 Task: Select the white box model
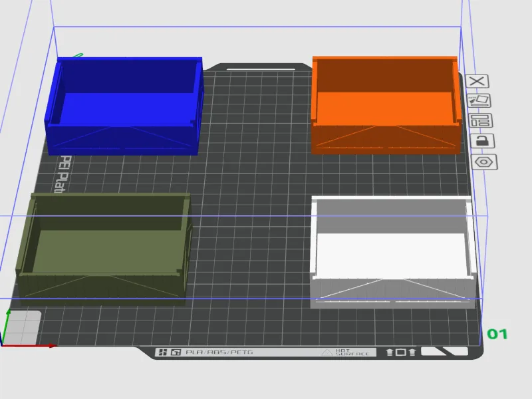pyautogui.click(x=394, y=252)
